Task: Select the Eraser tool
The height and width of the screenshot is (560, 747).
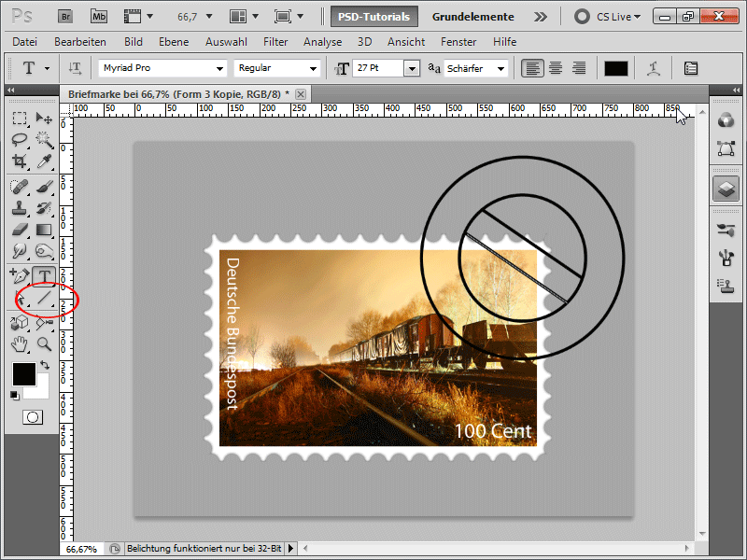Action: 20,230
